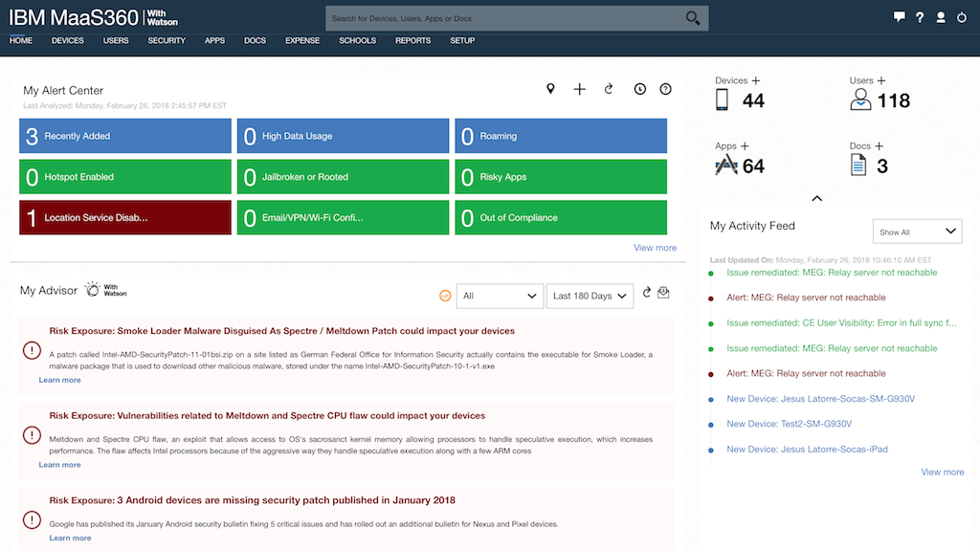Refresh the My Alert Center panel

click(608, 89)
